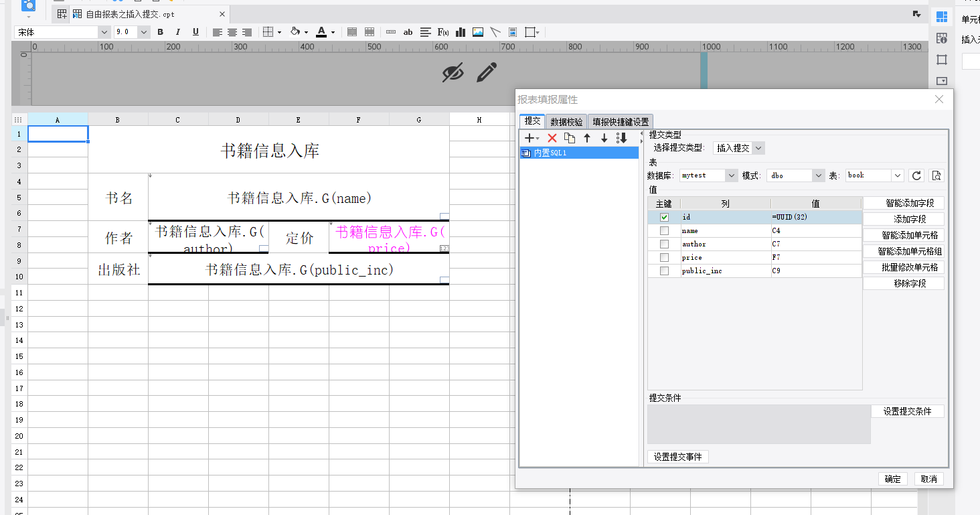Select the 内置SQL1 item in the list
Viewport: 980px width, 515px height.
(579, 153)
